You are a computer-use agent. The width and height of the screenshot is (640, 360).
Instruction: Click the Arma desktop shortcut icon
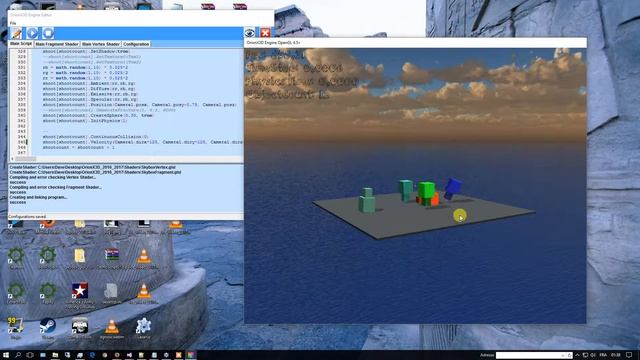(80, 326)
